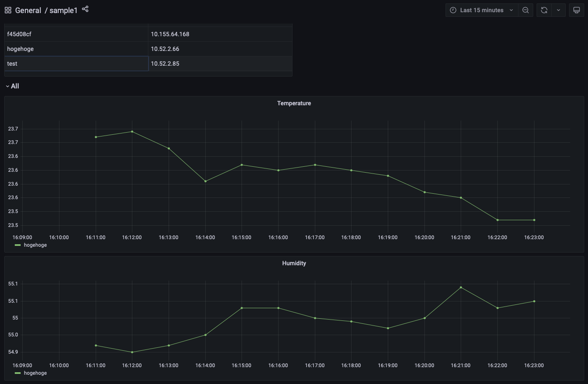The height and width of the screenshot is (384, 588).
Task: Click the sample1 dashboard title
Action: click(64, 11)
